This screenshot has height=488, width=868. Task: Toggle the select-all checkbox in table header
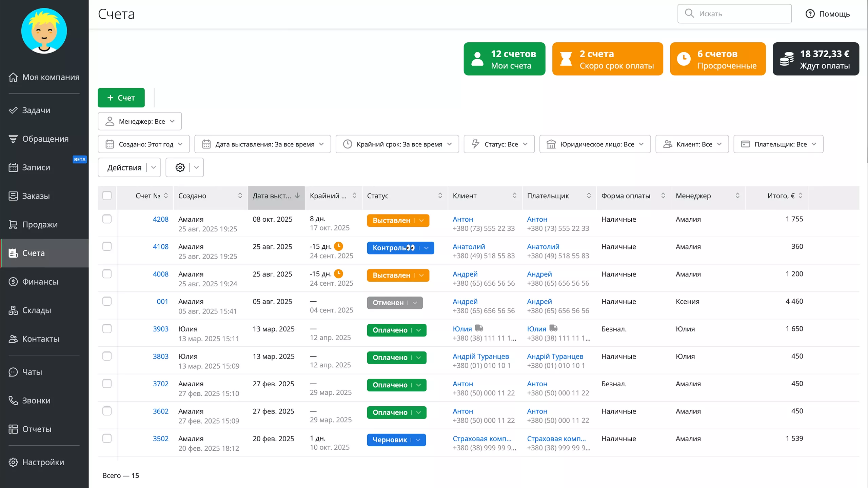107,196
